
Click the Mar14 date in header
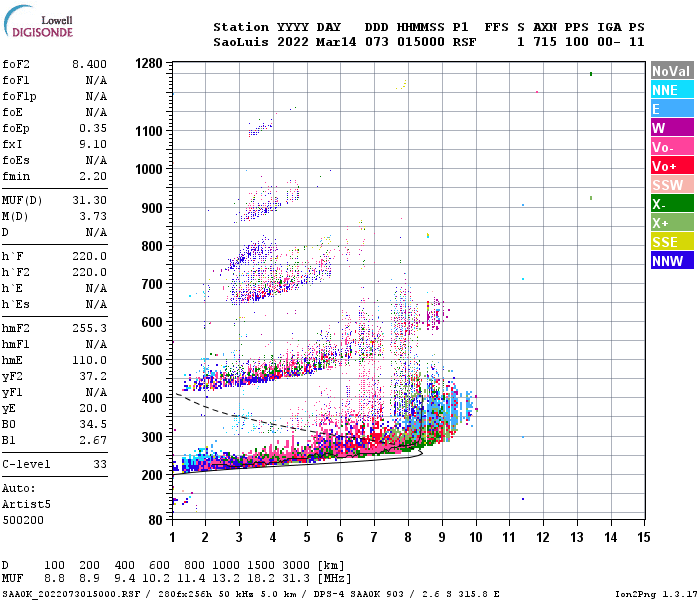pos(336,42)
